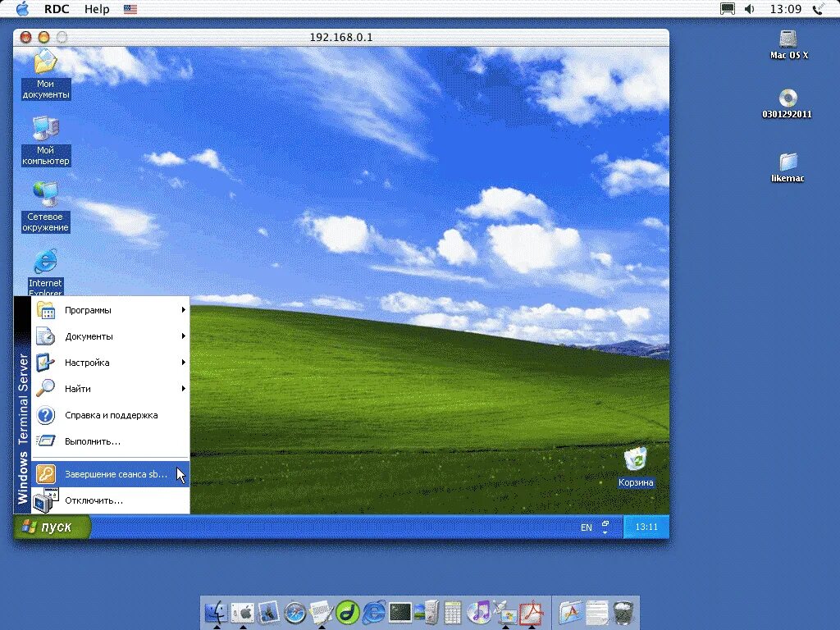Open TextEdit paper-and-pen icon in dock
The width and height of the screenshot is (840, 630).
321,611
